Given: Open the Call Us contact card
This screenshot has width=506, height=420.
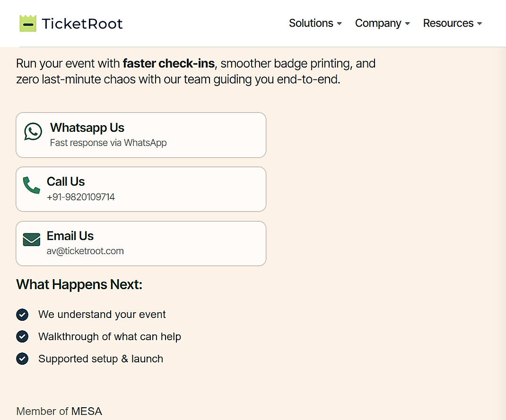Looking at the screenshot, I should coord(141,189).
